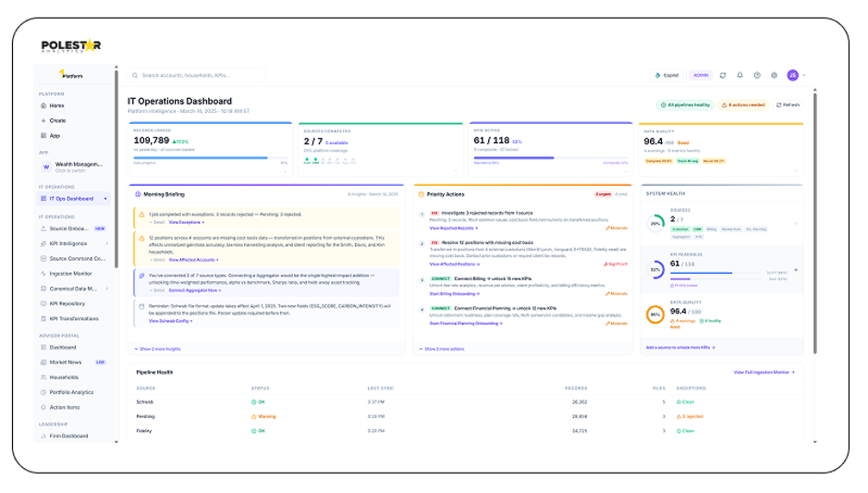
Task: Open View Affected Accounts link
Action: click(193, 260)
